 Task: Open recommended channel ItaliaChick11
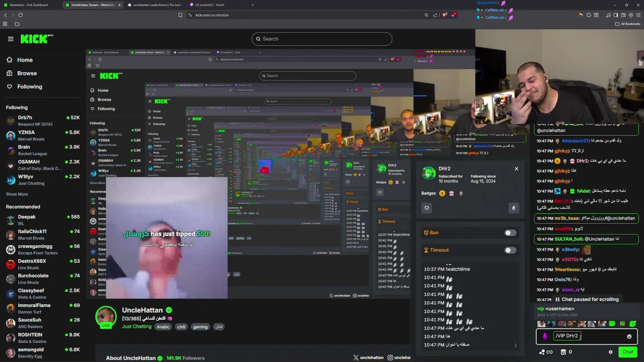point(43,234)
